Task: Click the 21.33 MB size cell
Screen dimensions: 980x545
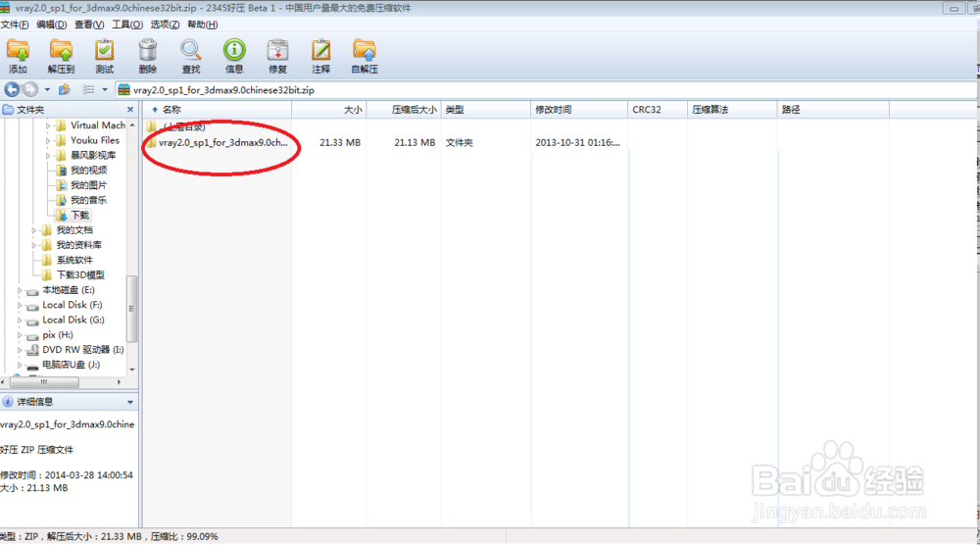Action: (x=340, y=142)
